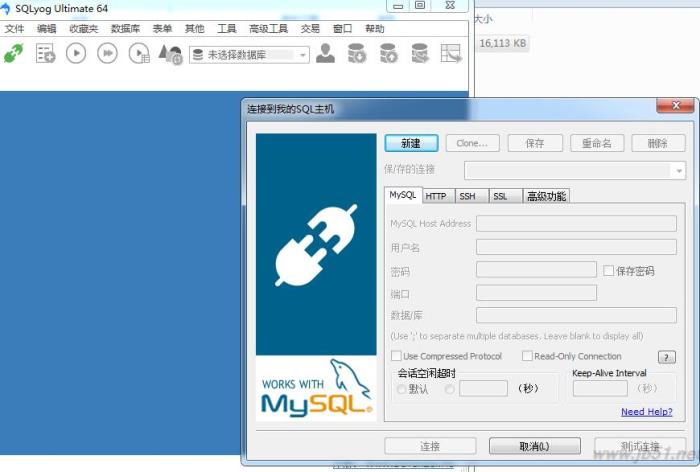Enable Use Compressed Protocol checkbox
Viewport: 700px width, 472px height.
tap(396, 356)
